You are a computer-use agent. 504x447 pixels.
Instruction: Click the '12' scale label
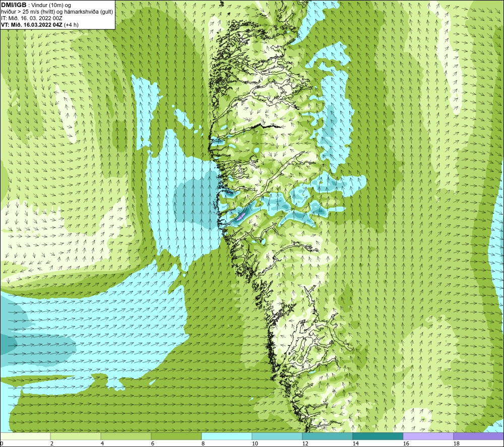[x=305, y=443]
